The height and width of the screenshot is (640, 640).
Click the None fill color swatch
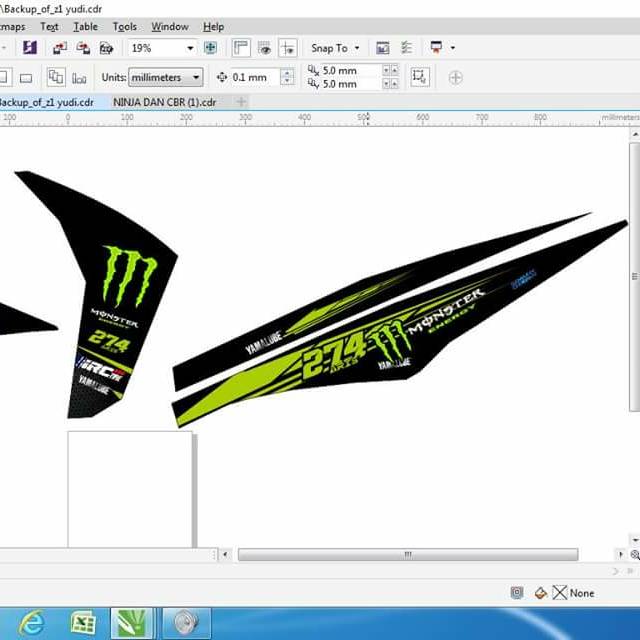[x=560, y=593]
